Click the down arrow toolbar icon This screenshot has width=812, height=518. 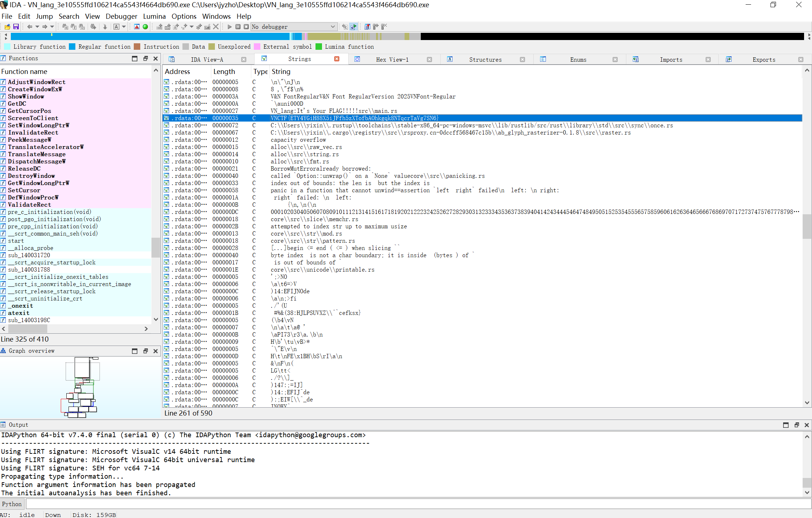pos(105,27)
